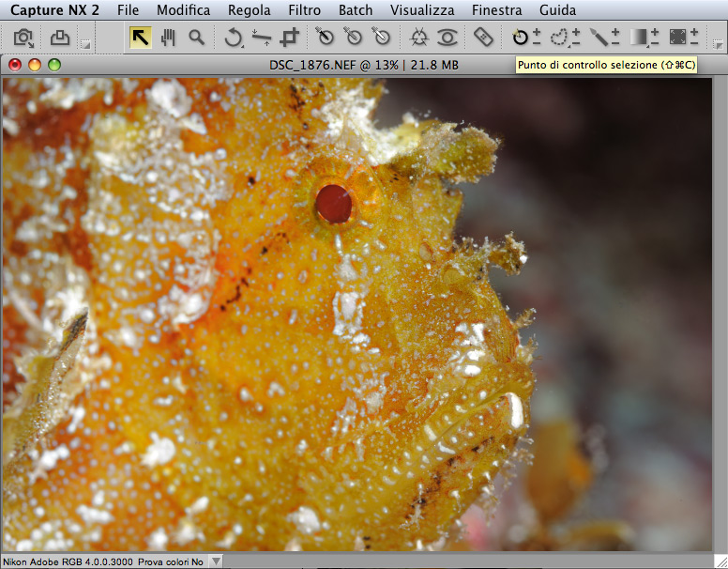Viewport: 728px width, 569px height.
Task: Select the Direct Select arrow tool
Action: point(140,38)
